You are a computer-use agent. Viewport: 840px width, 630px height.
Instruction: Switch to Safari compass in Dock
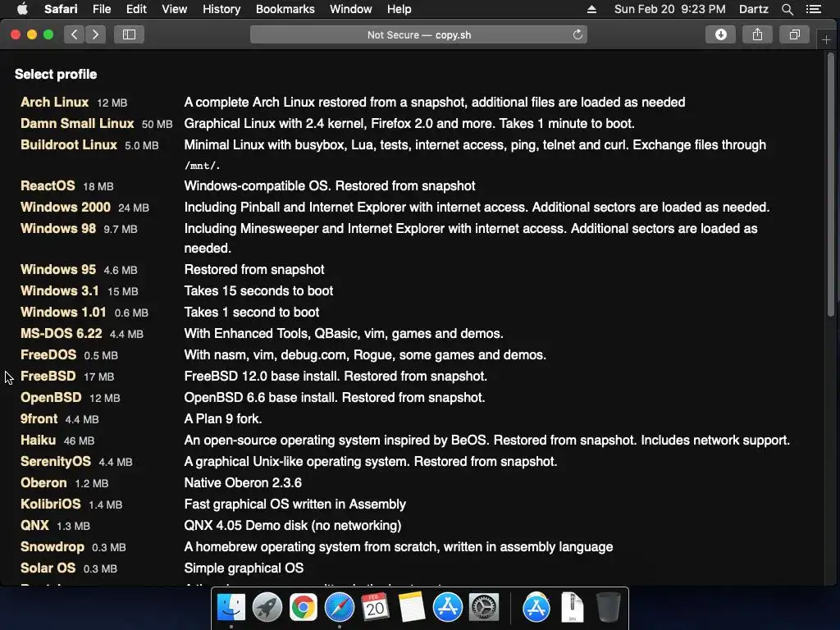pyautogui.click(x=339, y=608)
